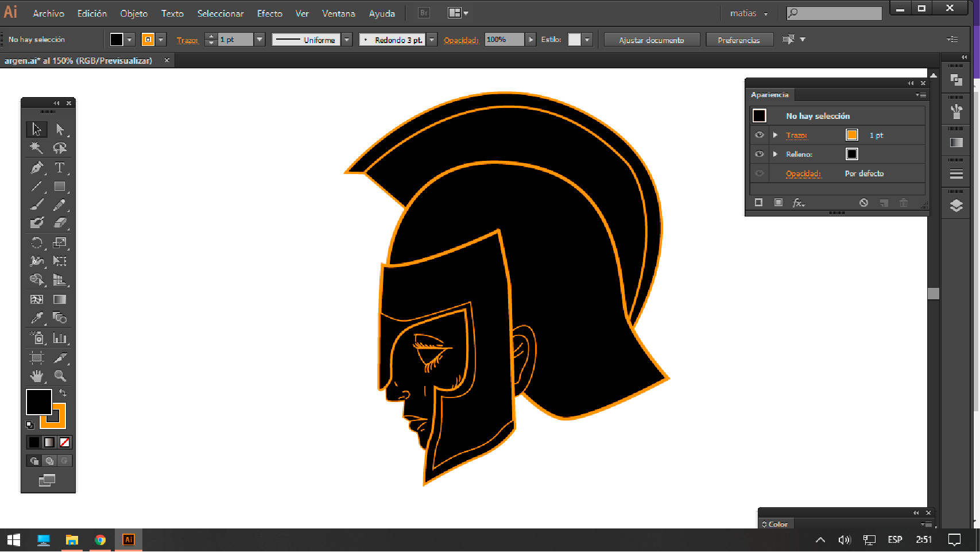980x552 pixels.
Task: Select the Eyedropper tool
Action: click(37, 318)
